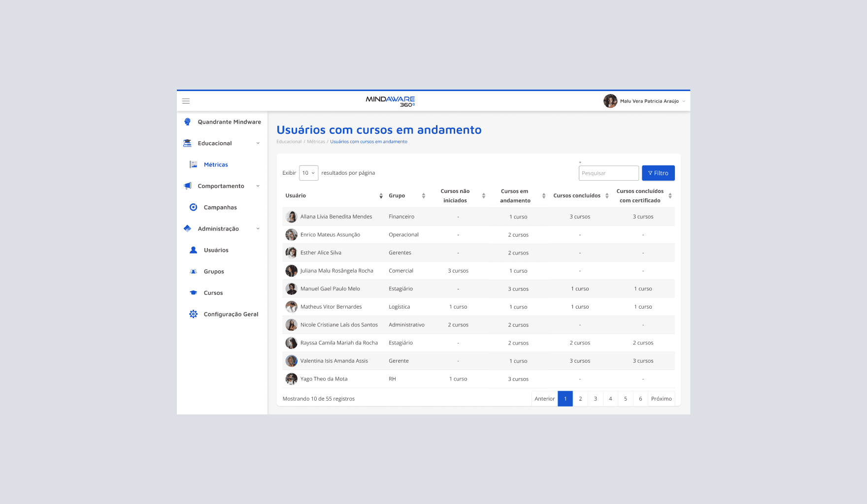This screenshot has width=867, height=504.
Task: Click Matheus Vitor Bernardes' avatar
Action: (x=292, y=307)
